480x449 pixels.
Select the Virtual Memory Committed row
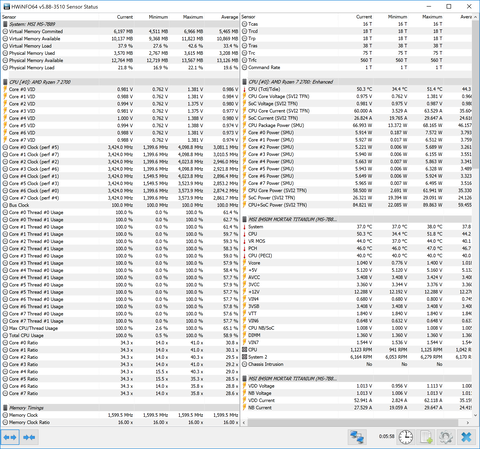pos(120,31)
